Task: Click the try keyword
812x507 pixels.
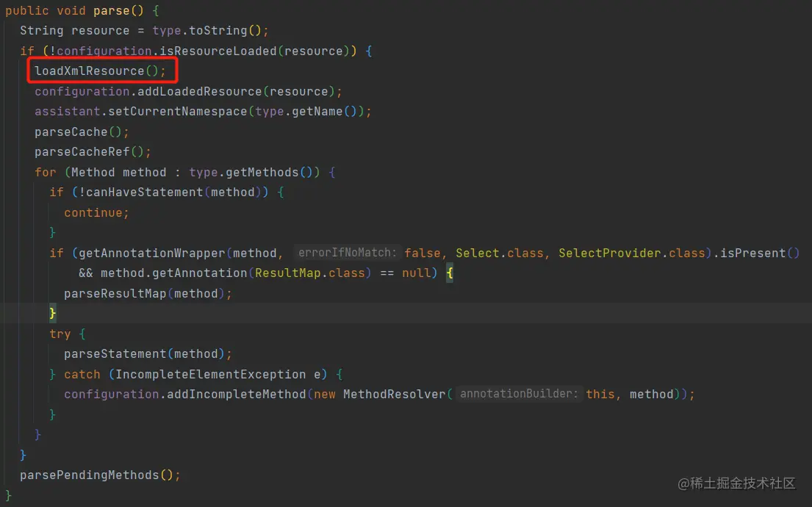Action: pyautogui.click(x=60, y=334)
